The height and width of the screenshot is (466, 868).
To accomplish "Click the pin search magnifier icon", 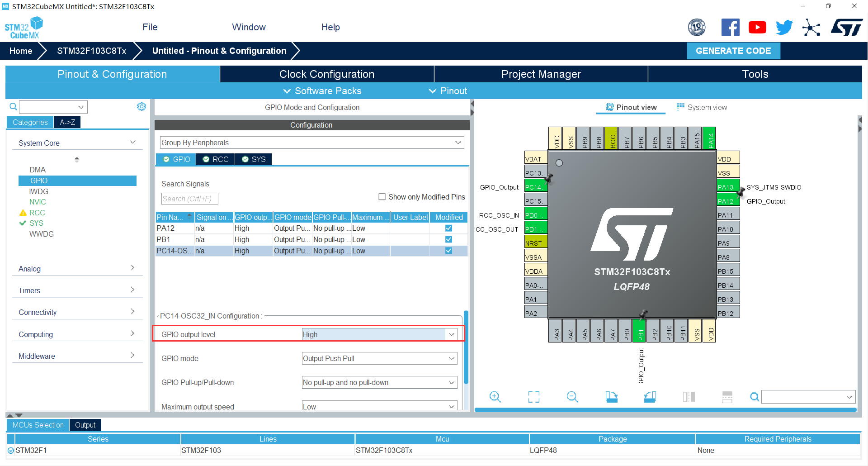I will (x=755, y=397).
